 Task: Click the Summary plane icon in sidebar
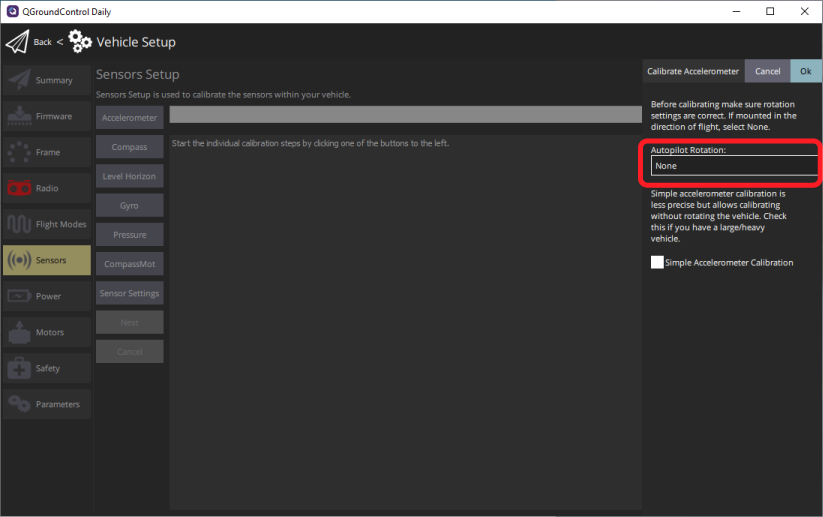point(19,80)
